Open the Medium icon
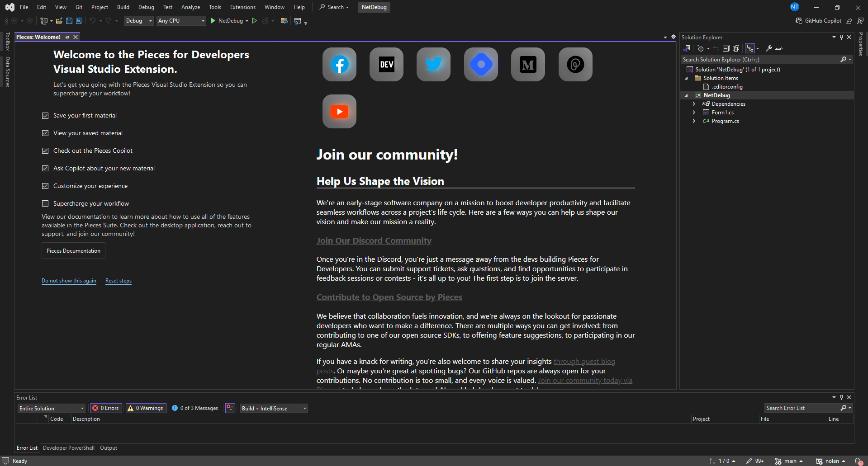 [528, 64]
